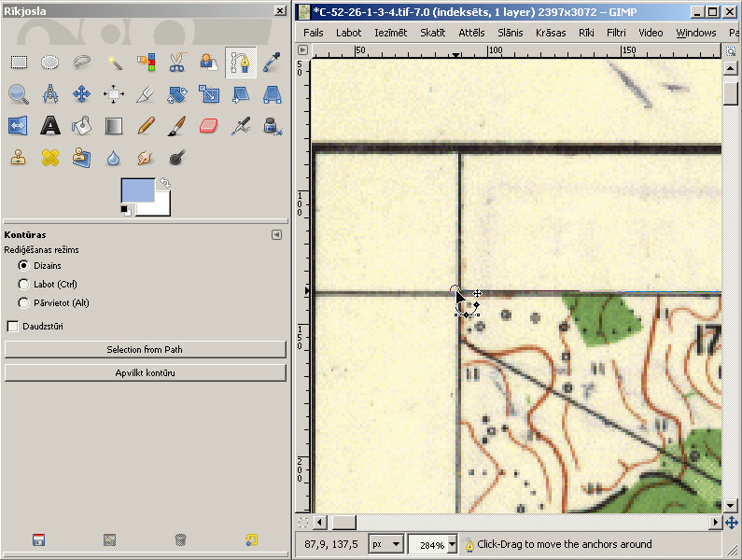The image size is (742, 560).
Task: Click the vertical scrollbar down arrow
Action: click(730, 506)
